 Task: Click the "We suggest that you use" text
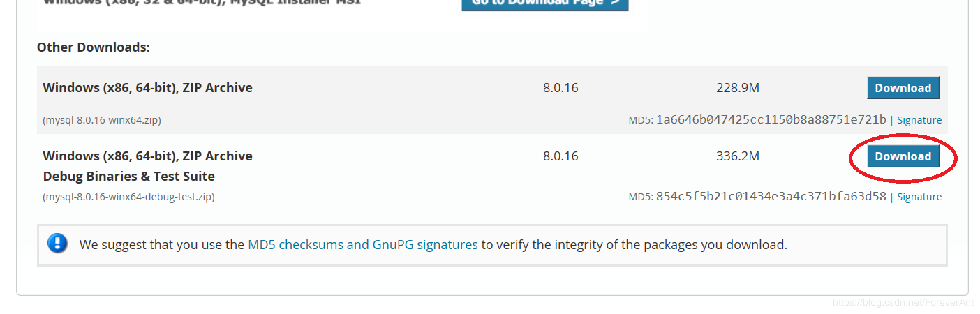[x=162, y=245]
